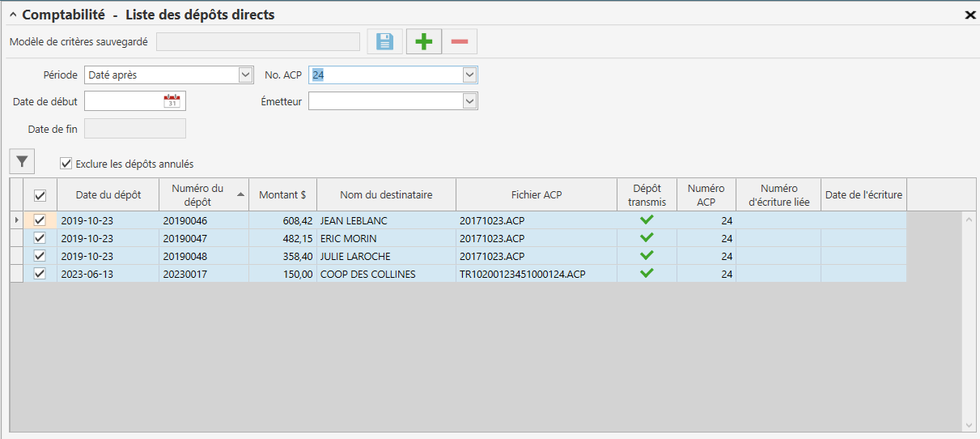Click the 20171023.ACP file cell for JEAN LEBLANC
Viewport: 980px width, 439px height.
pyautogui.click(x=537, y=220)
